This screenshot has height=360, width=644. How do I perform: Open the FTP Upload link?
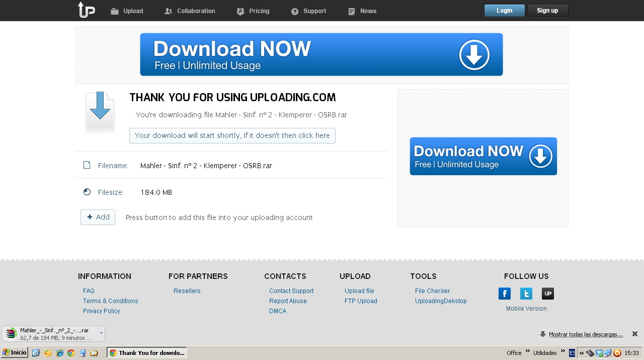point(361,301)
